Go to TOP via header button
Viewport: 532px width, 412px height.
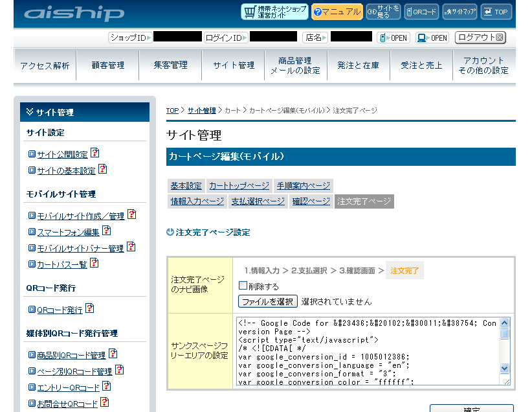click(x=496, y=12)
